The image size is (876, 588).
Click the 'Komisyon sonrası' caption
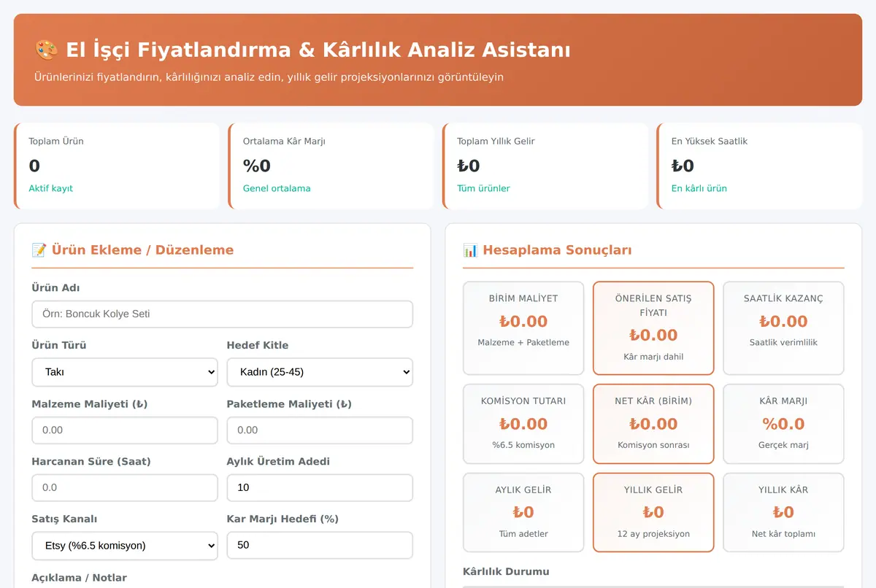point(653,445)
